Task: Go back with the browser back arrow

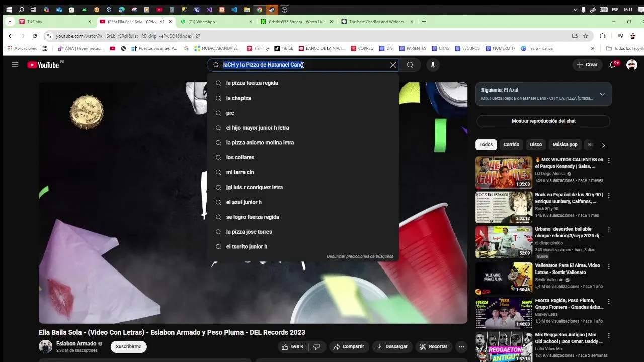Action: pyautogui.click(x=11, y=36)
